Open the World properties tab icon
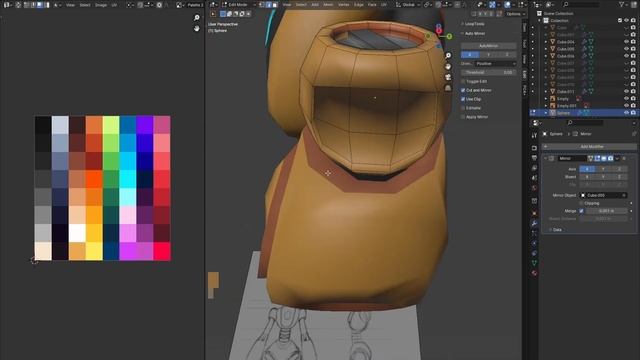 pyautogui.click(x=534, y=188)
